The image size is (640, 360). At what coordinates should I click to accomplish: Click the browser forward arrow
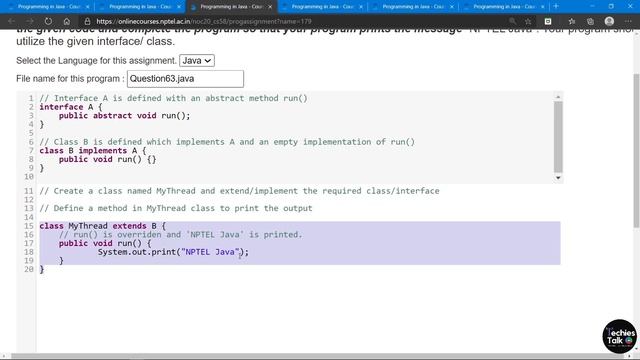point(30,21)
